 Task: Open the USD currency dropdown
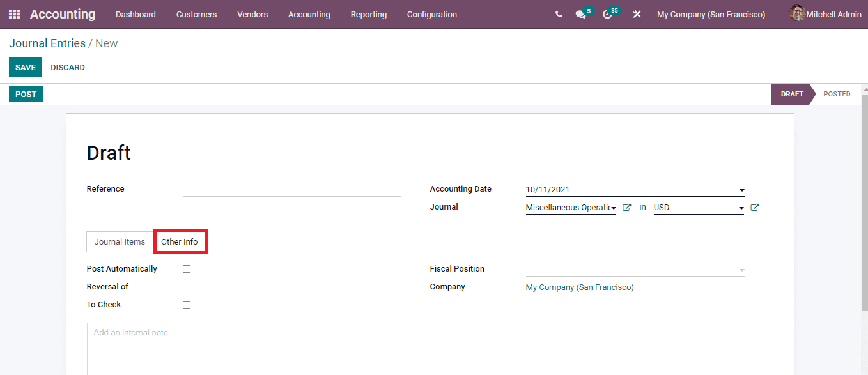tap(741, 207)
